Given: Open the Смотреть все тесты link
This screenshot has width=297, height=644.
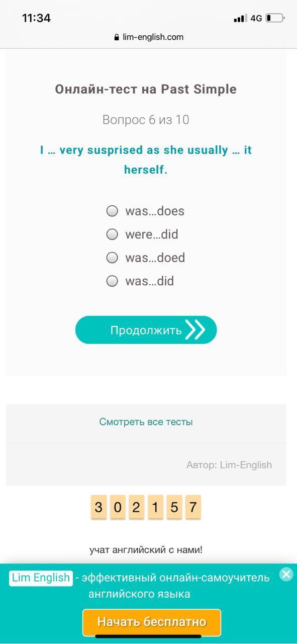Looking at the screenshot, I should click(146, 422).
